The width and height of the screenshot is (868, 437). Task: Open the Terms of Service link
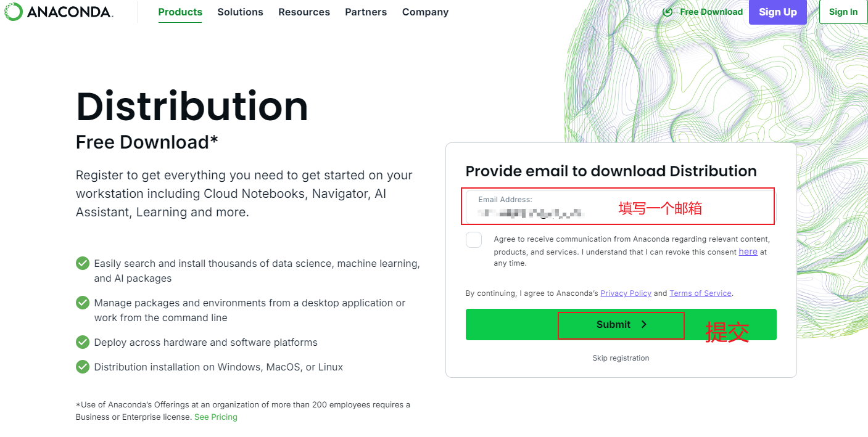pyautogui.click(x=700, y=293)
